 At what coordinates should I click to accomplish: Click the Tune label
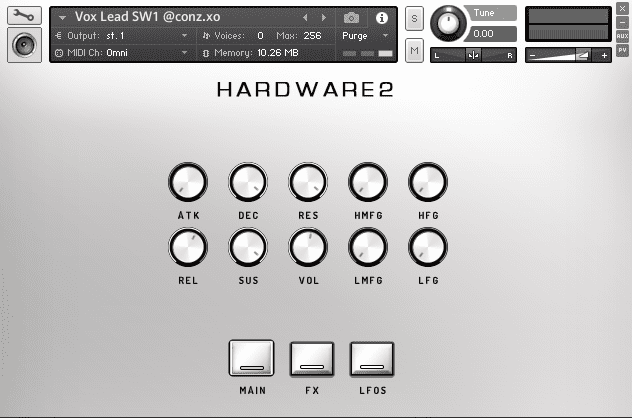point(484,13)
